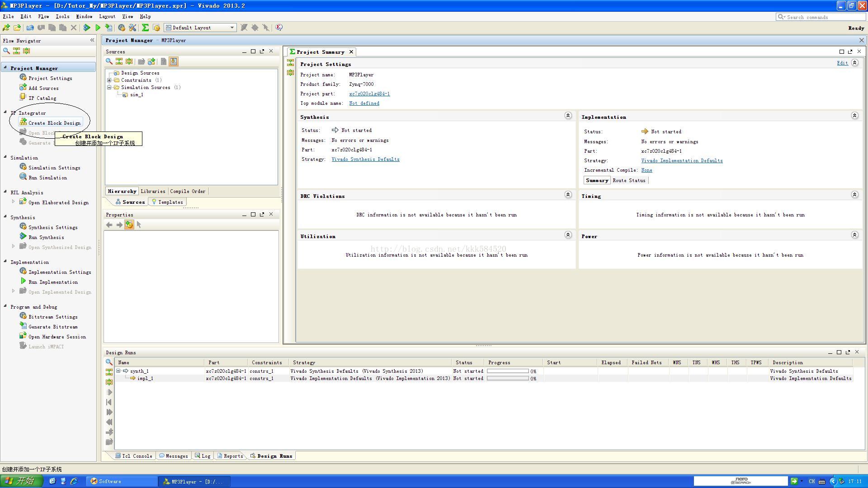Open Project Settings gear in main toolbar

[x=122, y=28]
